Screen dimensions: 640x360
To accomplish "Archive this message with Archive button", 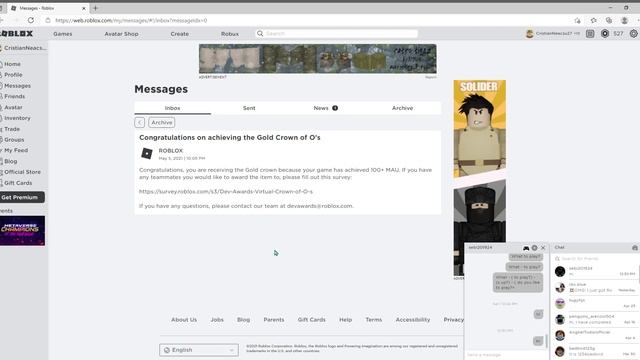I will tap(162, 122).
